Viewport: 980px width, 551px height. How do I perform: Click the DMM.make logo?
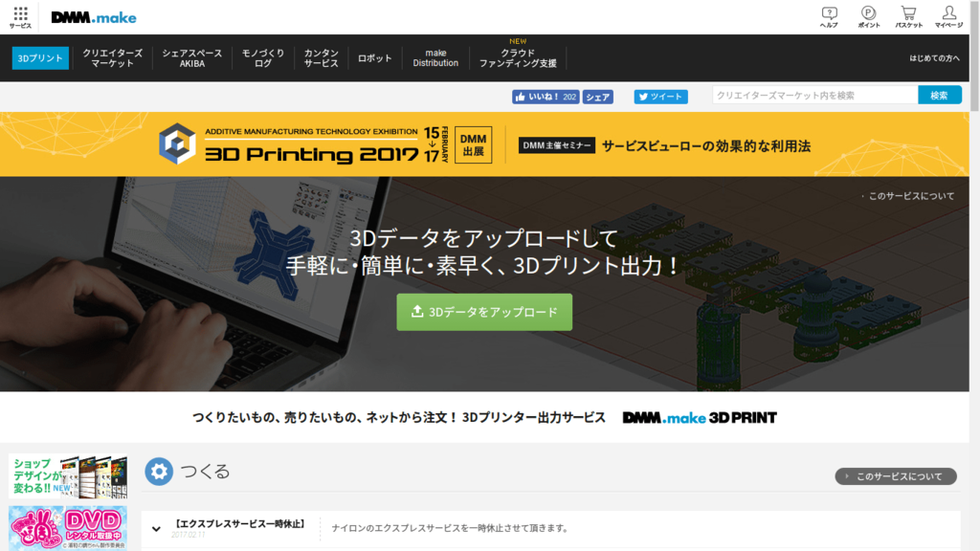pyautogui.click(x=94, y=17)
